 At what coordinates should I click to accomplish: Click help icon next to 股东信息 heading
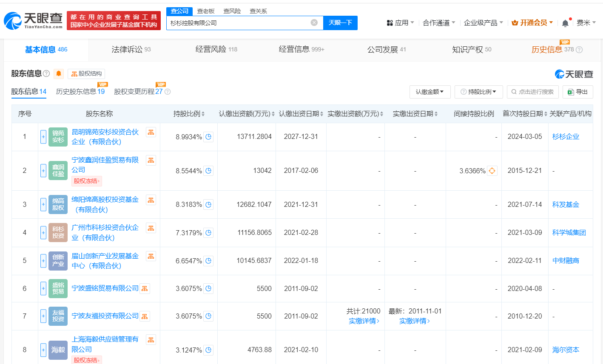(x=46, y=73)
